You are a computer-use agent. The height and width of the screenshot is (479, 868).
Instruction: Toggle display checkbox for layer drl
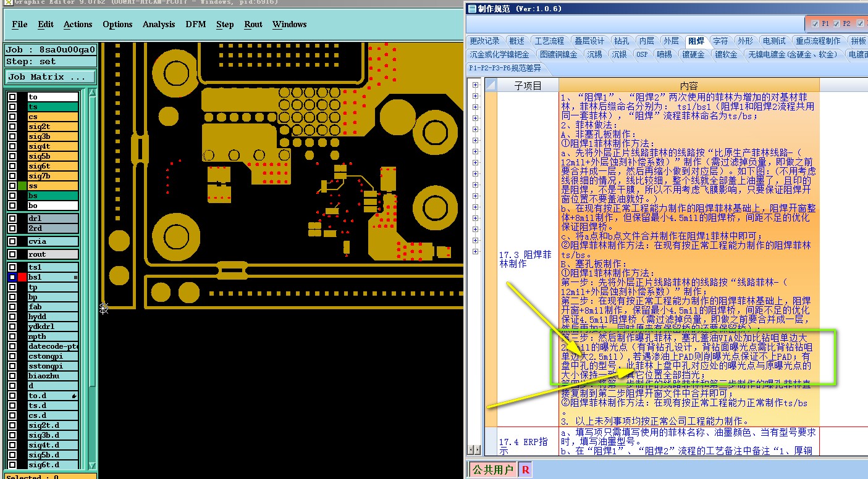coord(12,219)
